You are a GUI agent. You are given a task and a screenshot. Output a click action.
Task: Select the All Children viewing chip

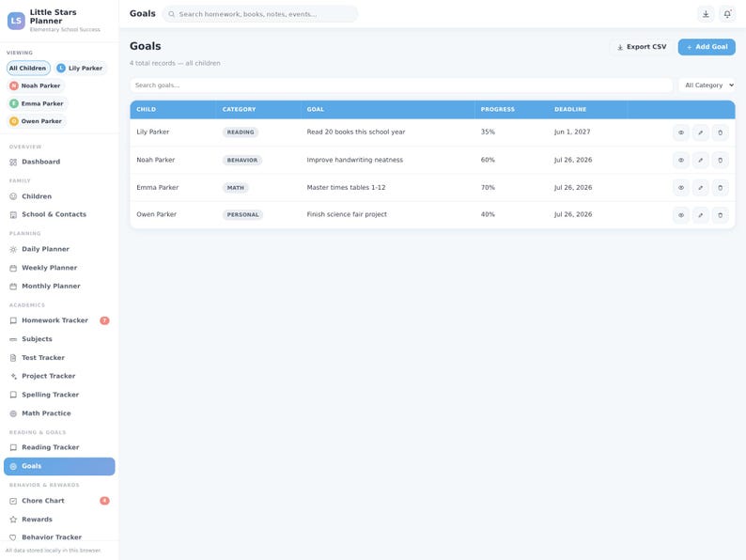point(28,68)
